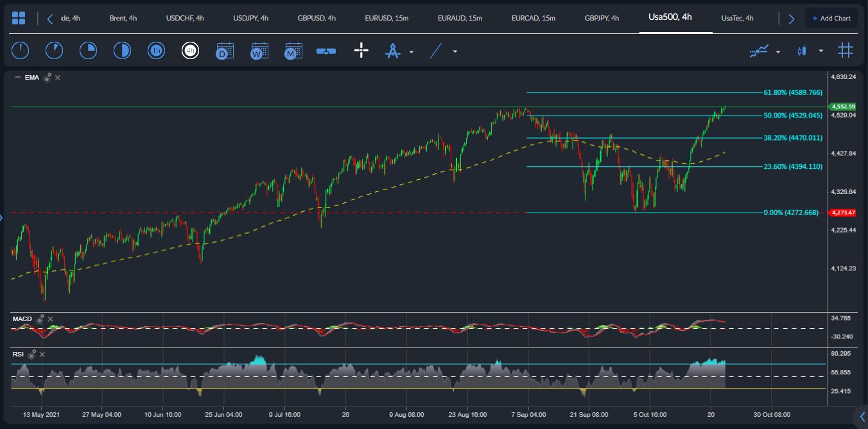This screenshot has height=429, width=868.
Task: Select the quarter-filled pie timeframe icon
Action: [x=88, y=50]
